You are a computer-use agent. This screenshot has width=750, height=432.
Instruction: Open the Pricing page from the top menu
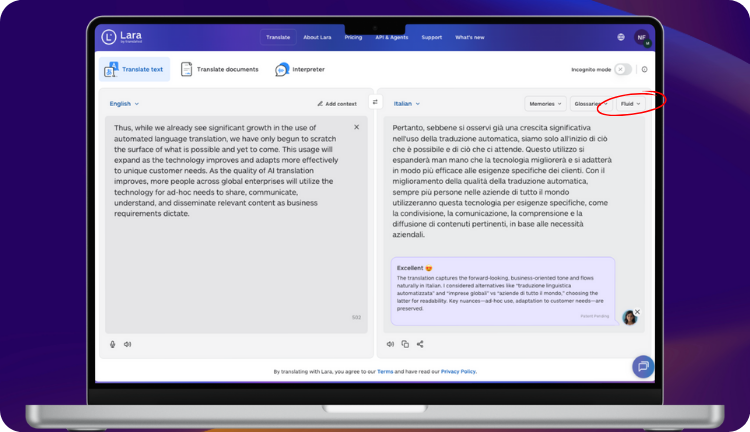pos(353,37)
